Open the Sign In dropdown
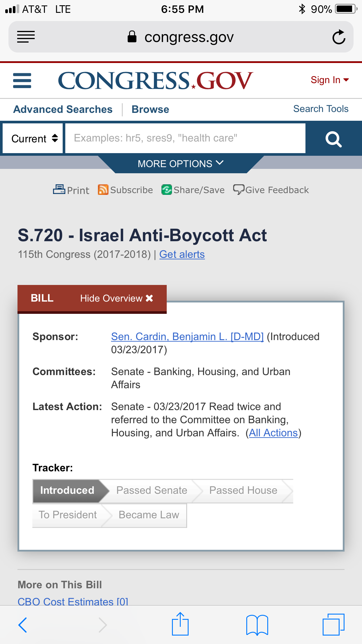The height and width of the screenshot is (644, 362). (x=329, y=80)
